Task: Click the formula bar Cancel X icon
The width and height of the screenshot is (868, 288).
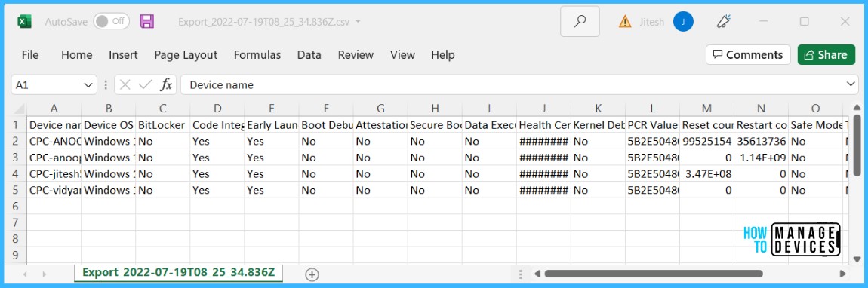Action: 125,85
